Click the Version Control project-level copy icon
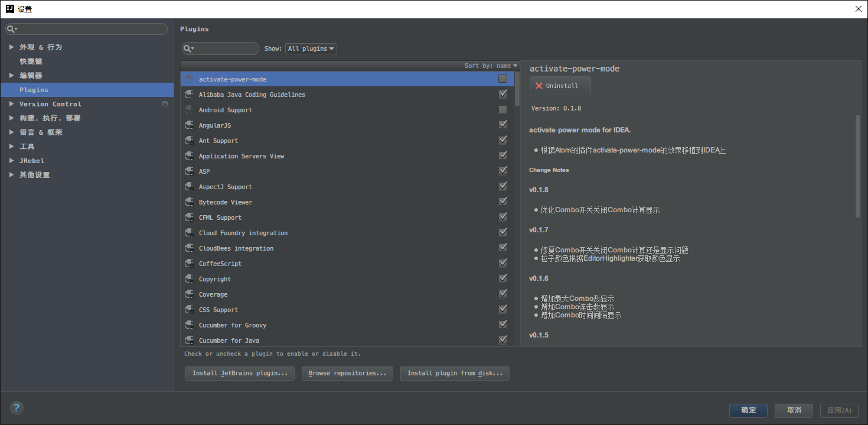Image resolution: width=868 pixels, height=425 pixels. click(165, 104)
